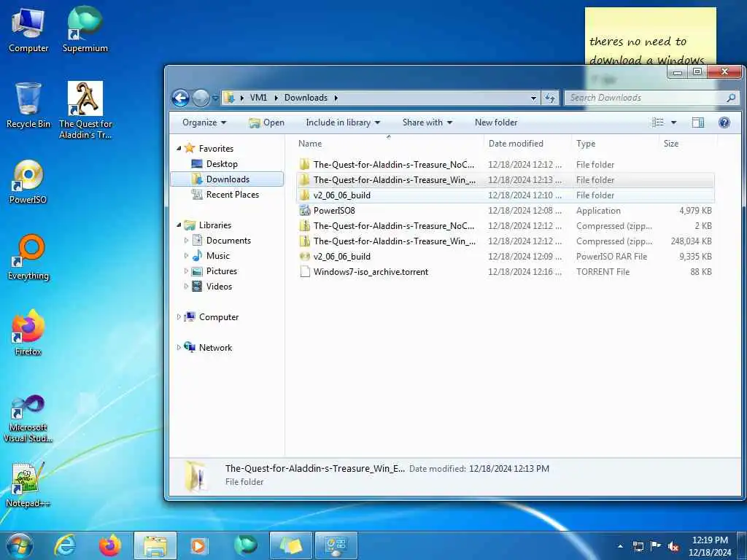This screenshot has height=560, width=747.
Task: Open the recent pages dropdown arrow
Action: 215,98
